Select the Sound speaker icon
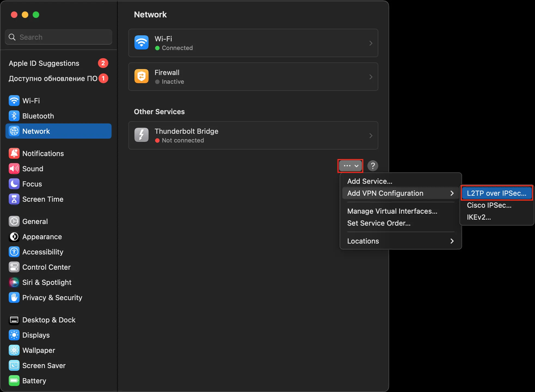The height and width of the screenshot is (392, 535). (x=14, y=169)
